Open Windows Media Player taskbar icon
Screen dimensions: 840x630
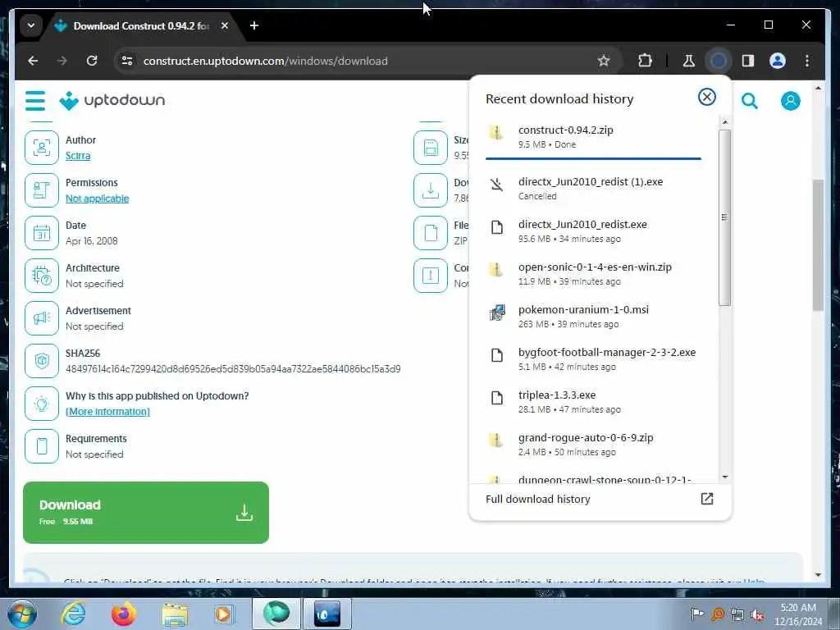(x=225, y=614)
